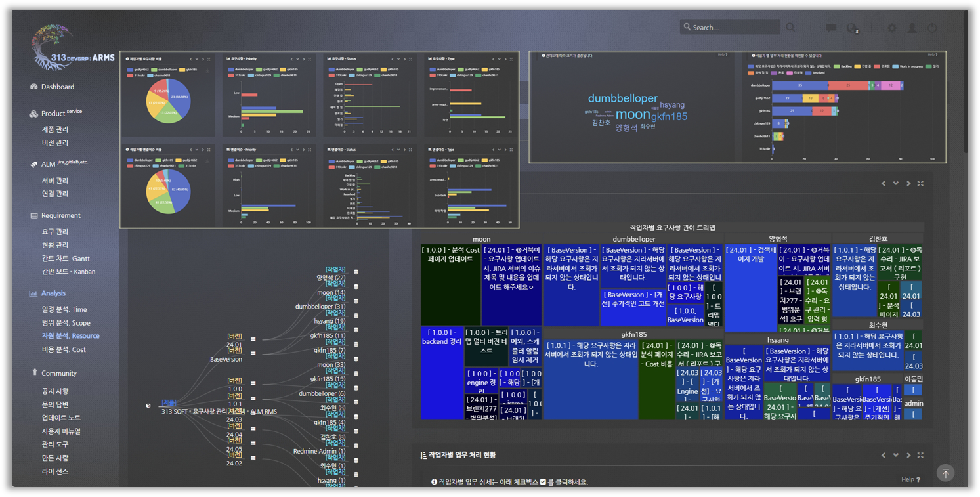The image size is (980, 497).
Task: Click 'moon' in the word cloud
Action: 633,114
